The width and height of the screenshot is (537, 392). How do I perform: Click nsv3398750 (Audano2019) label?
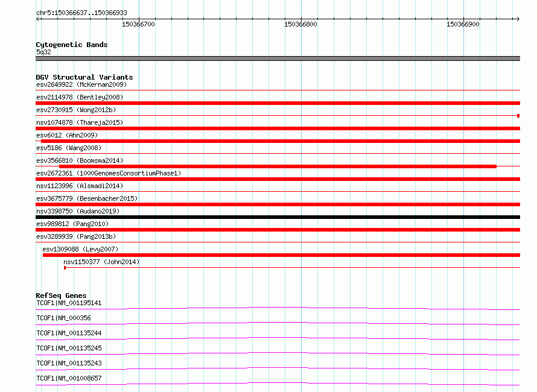pos(78,211)
